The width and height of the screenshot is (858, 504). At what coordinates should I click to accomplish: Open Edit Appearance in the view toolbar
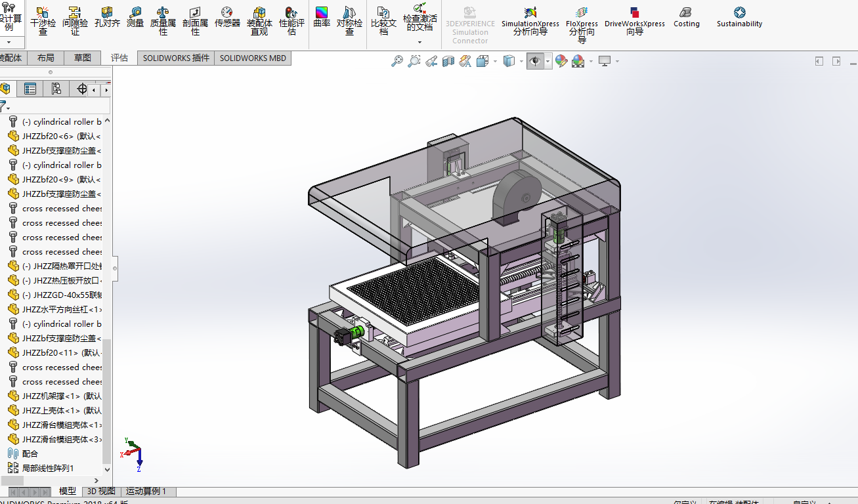[561, 61]
